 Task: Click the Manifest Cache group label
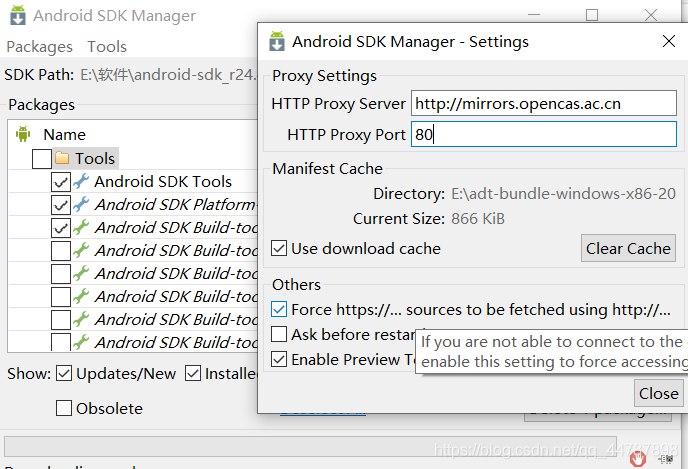pyautogui.click(x=327, y=168)
